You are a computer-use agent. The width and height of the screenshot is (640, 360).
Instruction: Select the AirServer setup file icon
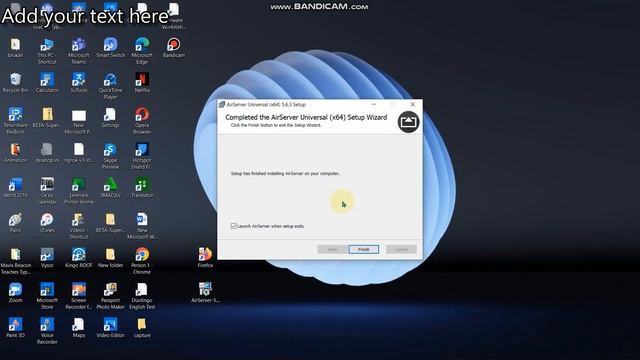coord(205,293)
